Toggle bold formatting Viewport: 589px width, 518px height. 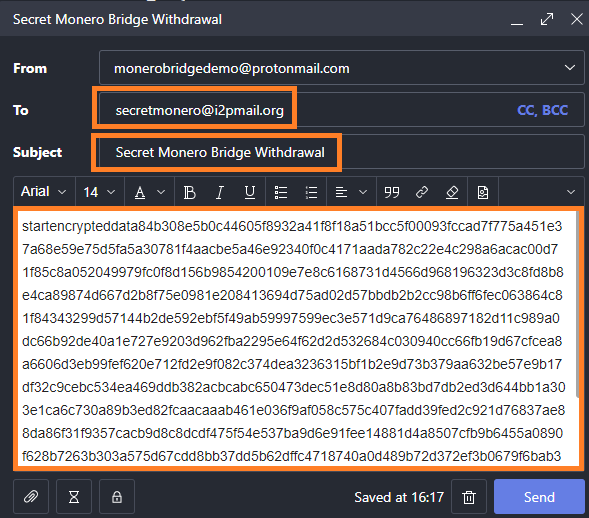coord(190,192)
